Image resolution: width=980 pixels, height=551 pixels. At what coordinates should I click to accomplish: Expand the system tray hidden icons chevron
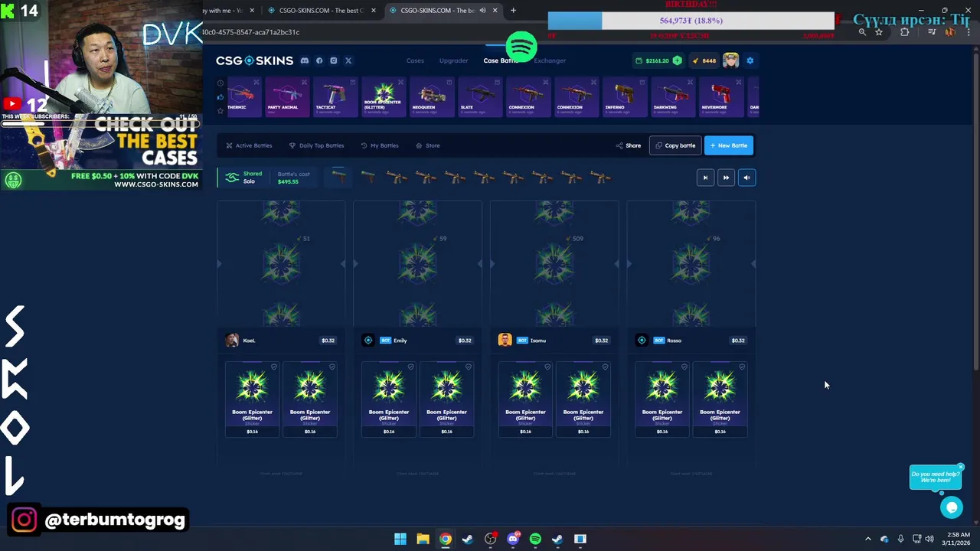click(x=867, y=539)
